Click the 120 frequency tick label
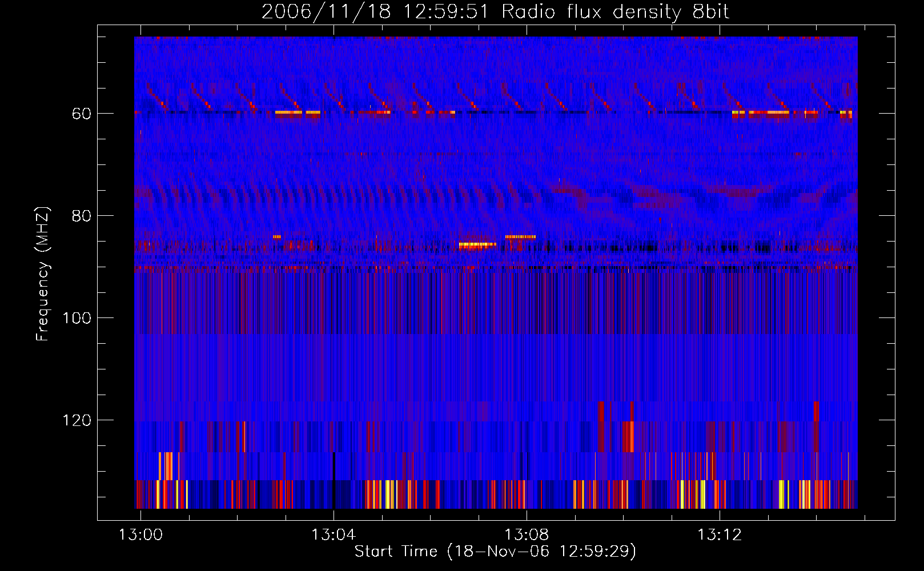This screenshot has height=571, width=924. [x=77, y=420]
